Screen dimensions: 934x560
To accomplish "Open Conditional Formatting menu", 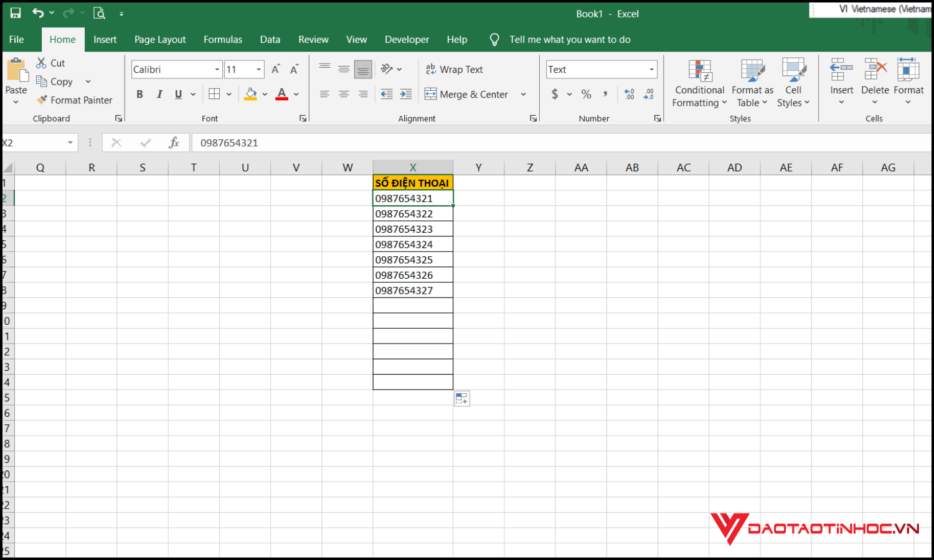I will (699, 84).
